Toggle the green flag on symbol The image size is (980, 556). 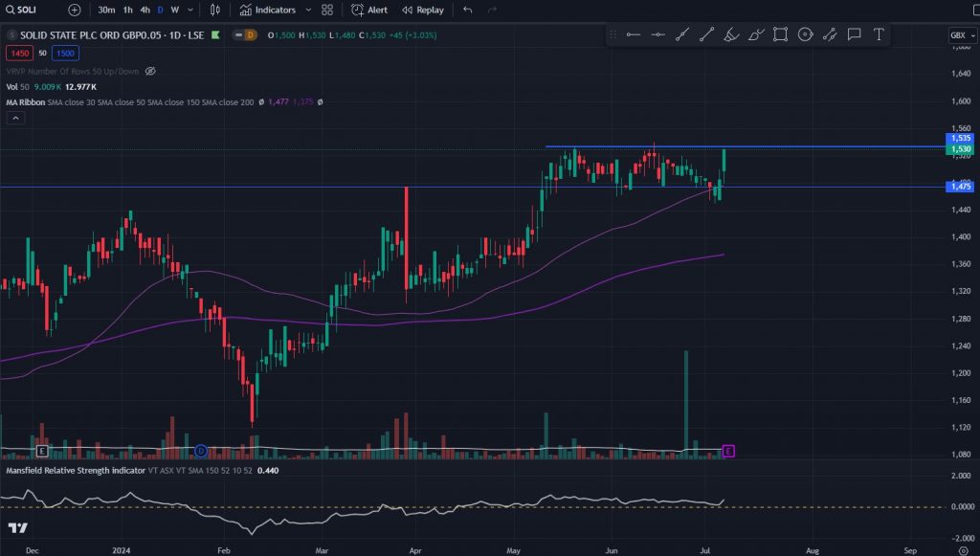215,34
